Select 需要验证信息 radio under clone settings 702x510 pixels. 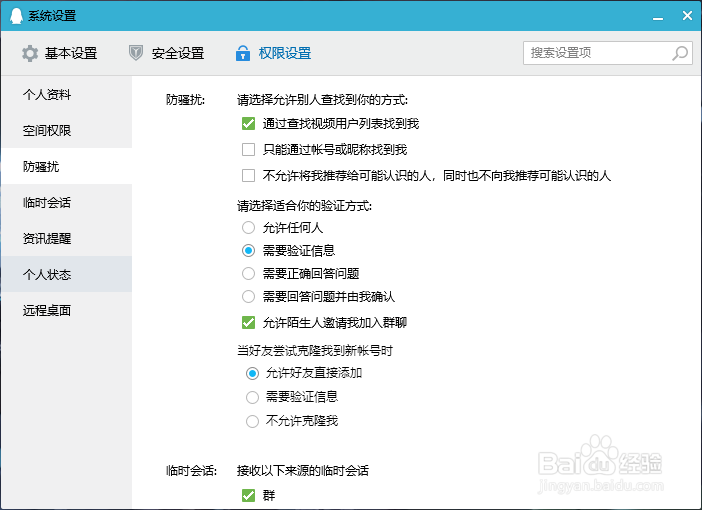(253, 397)
